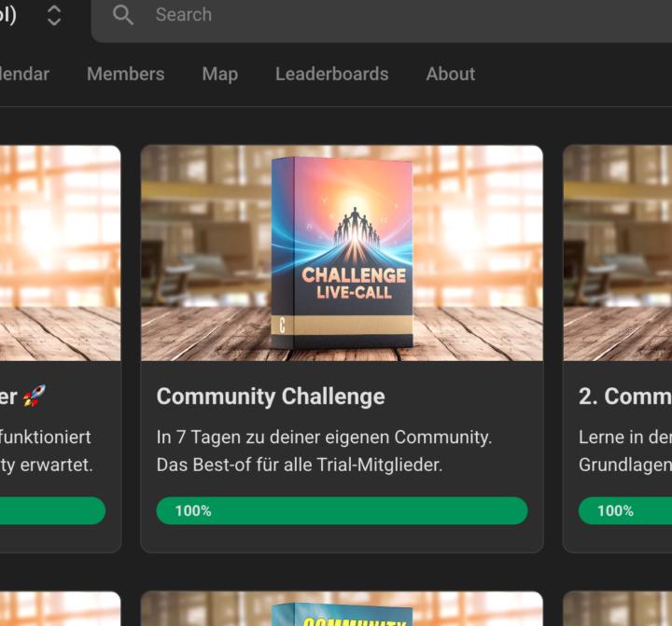Open the thumbnail of "2. Comm…" course
Viewport: 672px width, 626px height.
618,253
